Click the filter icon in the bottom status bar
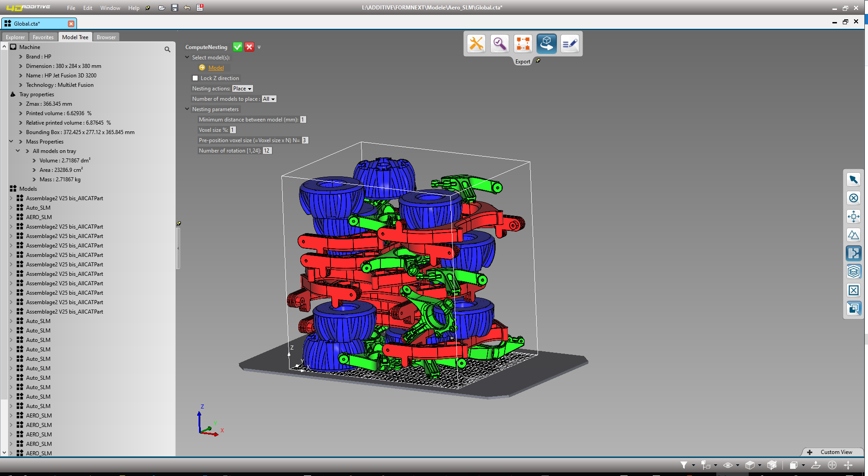868x476 pixels. click(x=685, y=465)
